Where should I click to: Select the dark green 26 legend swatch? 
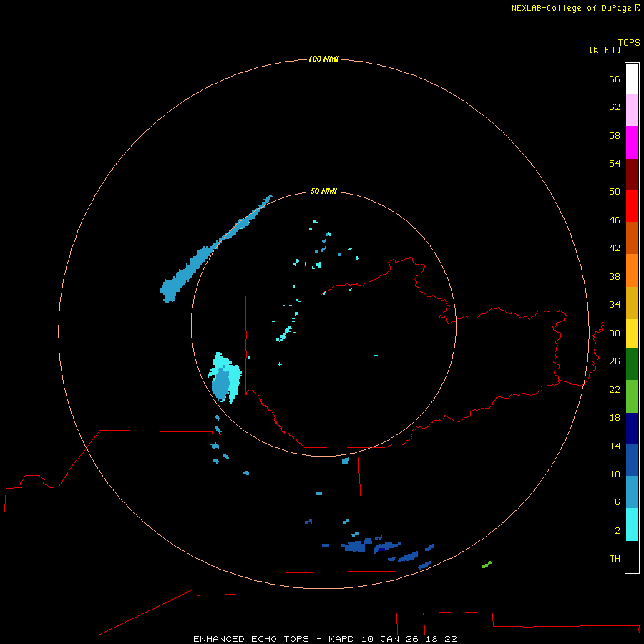tap(632, 364)
